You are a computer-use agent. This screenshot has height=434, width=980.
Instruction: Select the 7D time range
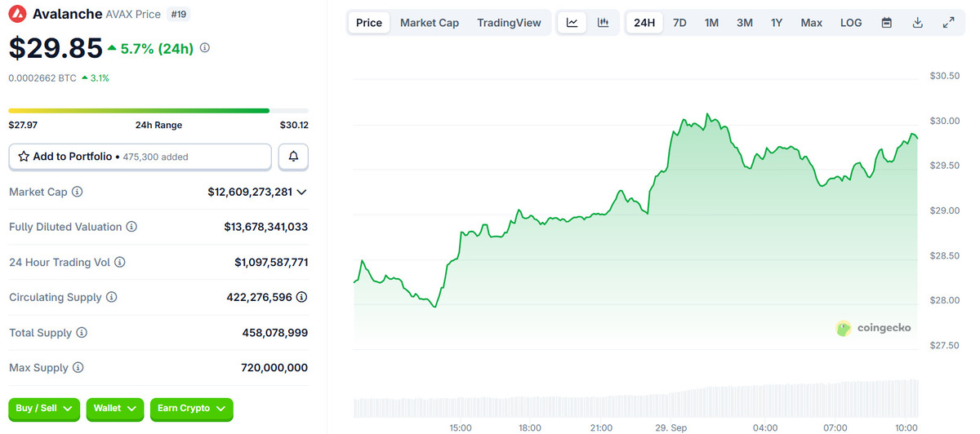click(x=679, y=23)
